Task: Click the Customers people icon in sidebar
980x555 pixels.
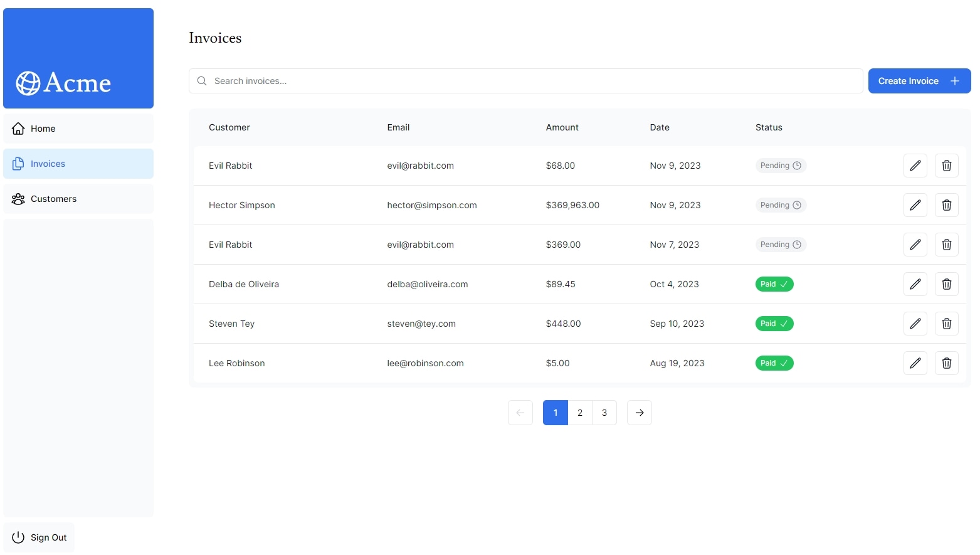Action: pos(19,199)
